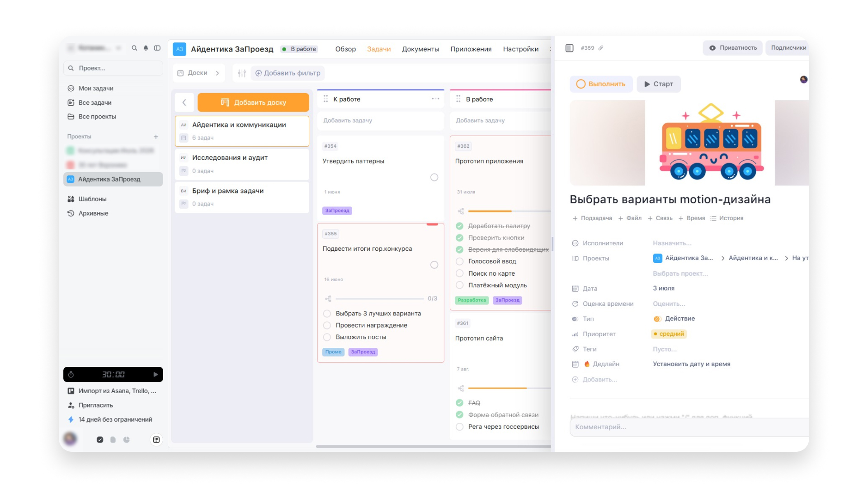Screen dimensions: 868x488
Task: Open В работе project status dropdown
Action: [x=299, y=49]
